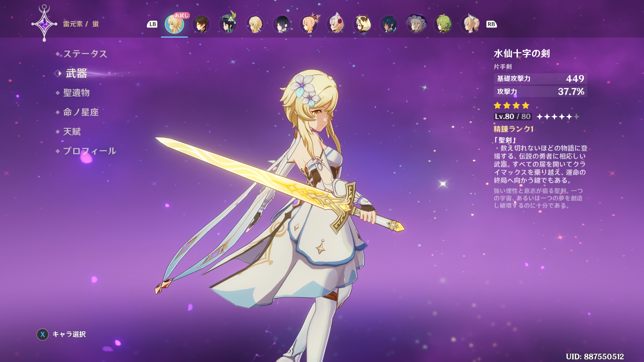Select the Kaeya character portrait
The width and height of the screenshot is (644, 362).
(389, 24)
